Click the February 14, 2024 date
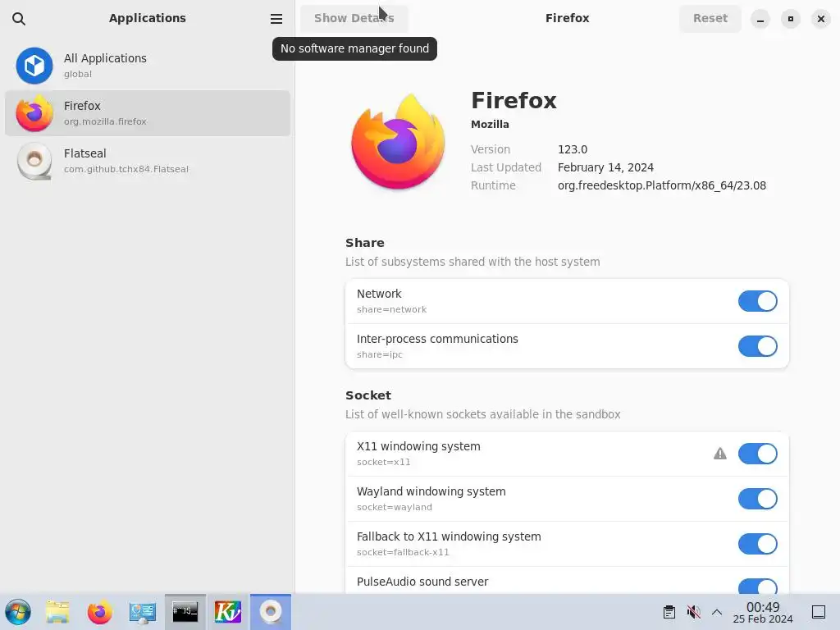The width and height of the screenshot is (840, 630). click(605, 167)
